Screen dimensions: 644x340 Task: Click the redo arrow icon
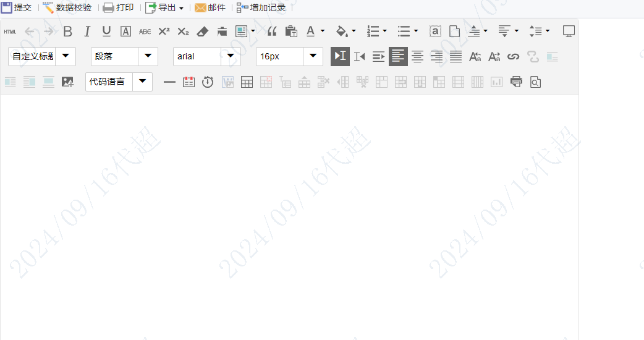tap(48, 32)
